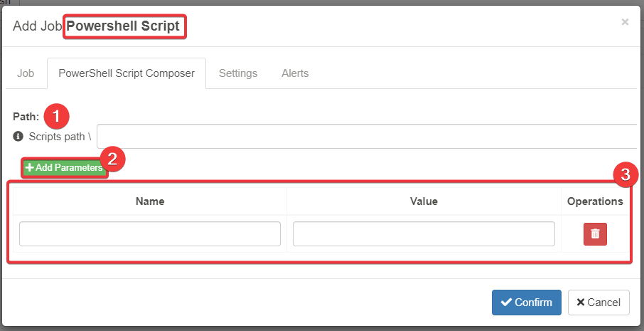This screenshot has width=644, height=331.
Task: Focus the Scripts path text field
Action: pos(367,136)
